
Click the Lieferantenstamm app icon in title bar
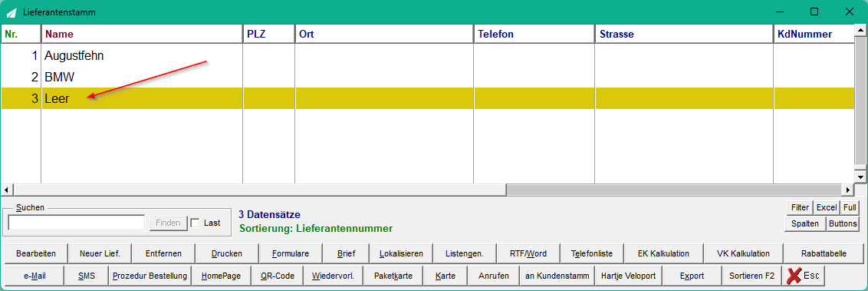(x=11, y=12)
